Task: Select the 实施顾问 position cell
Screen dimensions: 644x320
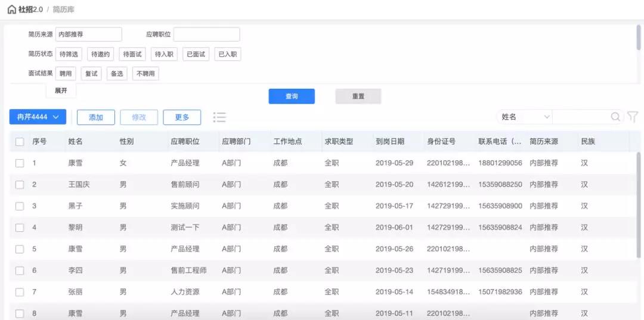Action: [x=185, y=206]
